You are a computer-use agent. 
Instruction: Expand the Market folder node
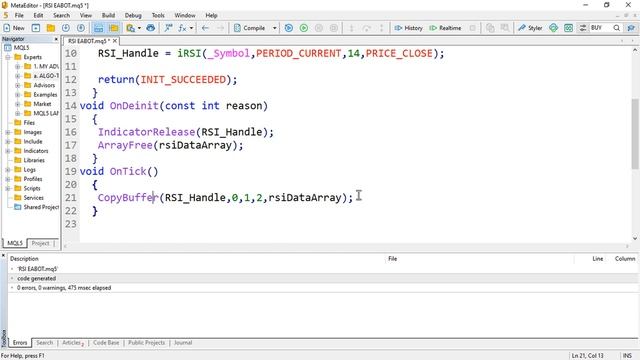tap(18, 104)
